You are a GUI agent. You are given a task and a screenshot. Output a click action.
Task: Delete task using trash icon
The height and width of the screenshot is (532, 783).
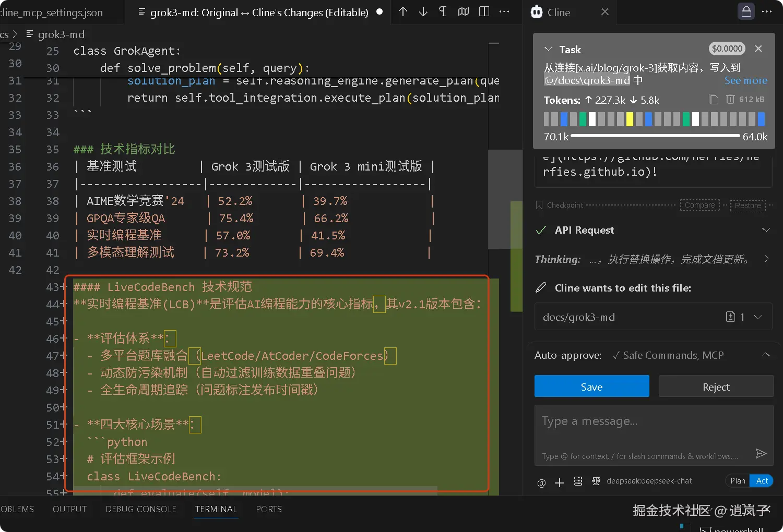[730, 99]
